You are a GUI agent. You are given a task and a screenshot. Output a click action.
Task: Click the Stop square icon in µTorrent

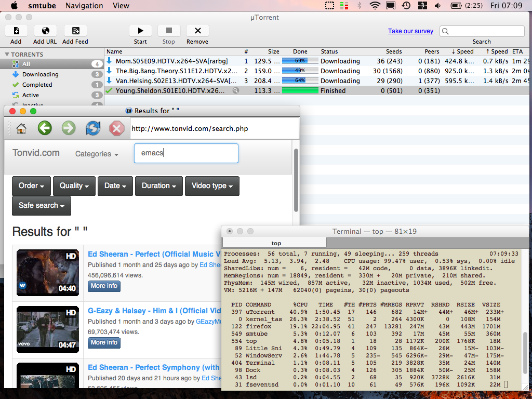[x=169, y=31]
